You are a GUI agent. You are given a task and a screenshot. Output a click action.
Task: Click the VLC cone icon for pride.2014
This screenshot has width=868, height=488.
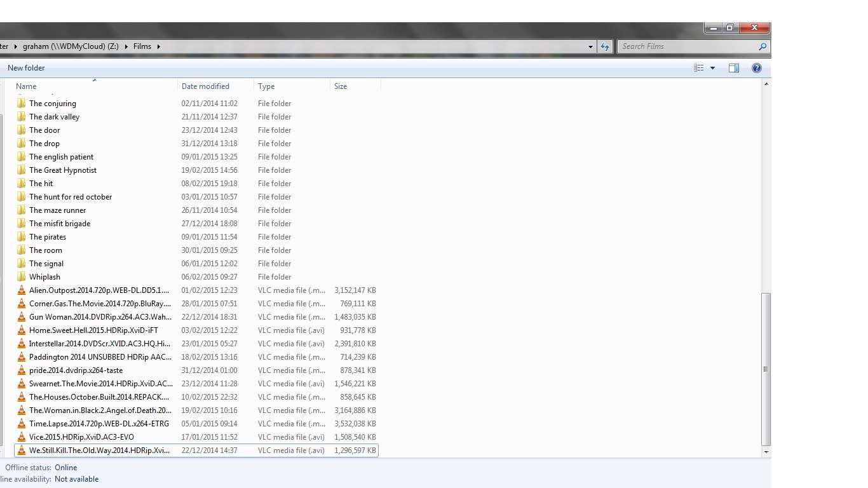click(21, 370)
